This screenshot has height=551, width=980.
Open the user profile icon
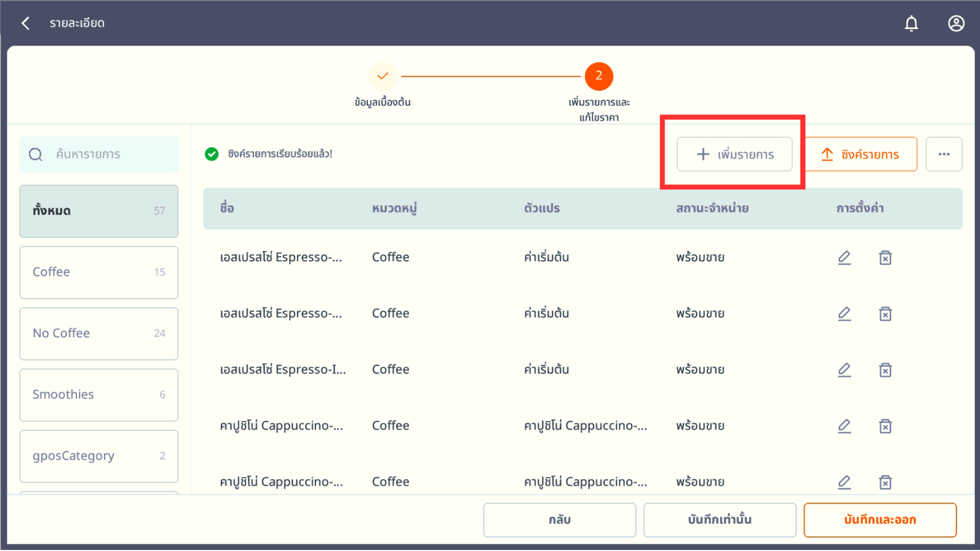[x=956, y=23]
